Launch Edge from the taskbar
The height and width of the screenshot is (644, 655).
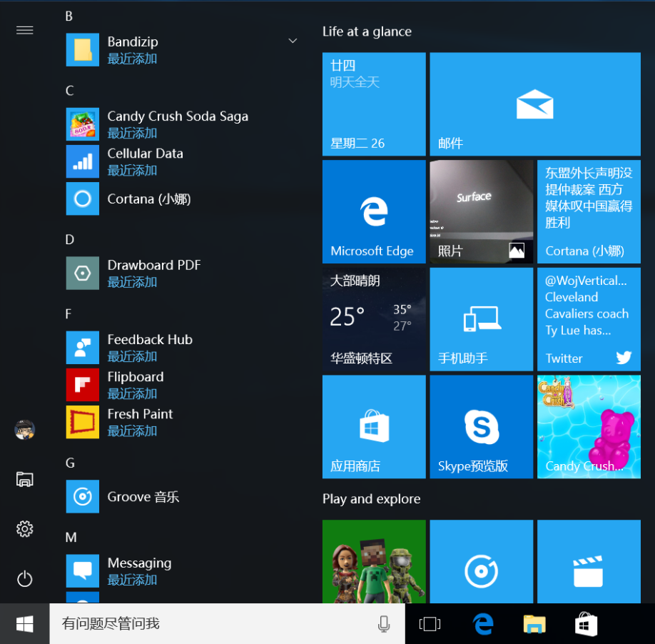pyautogui.click(x=483, y=624)
